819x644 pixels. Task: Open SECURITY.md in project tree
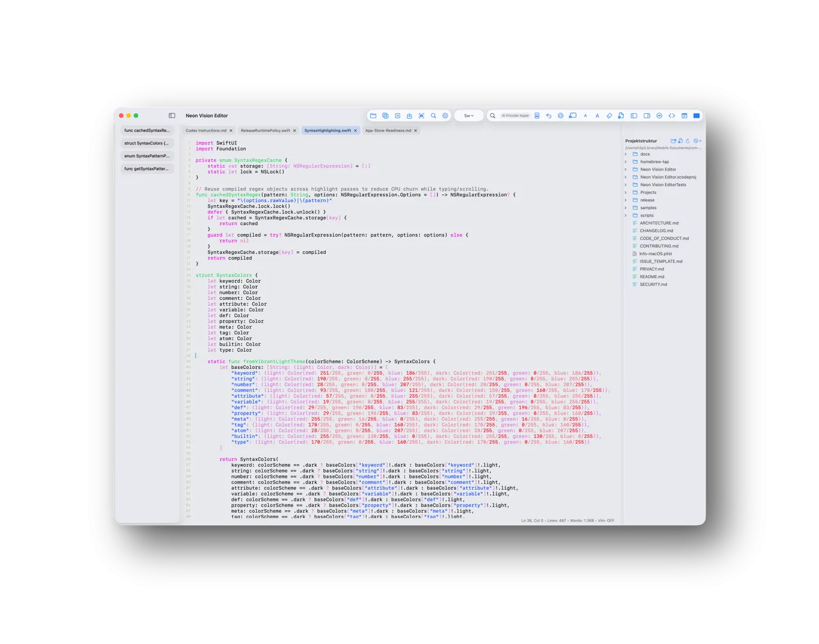point(653,285)
